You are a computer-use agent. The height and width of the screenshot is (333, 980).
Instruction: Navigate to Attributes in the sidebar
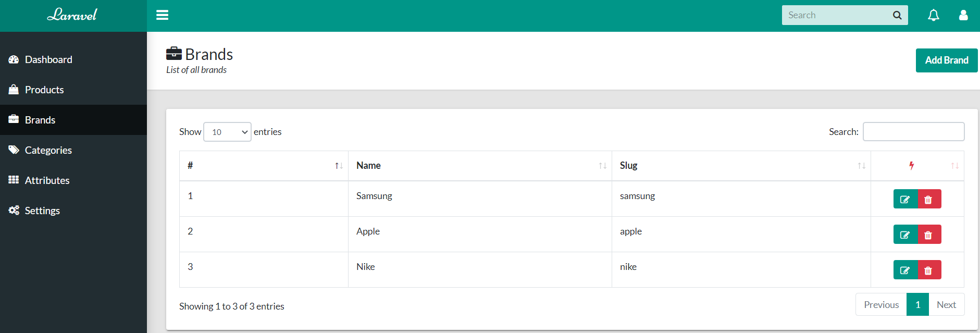point(47,180)
